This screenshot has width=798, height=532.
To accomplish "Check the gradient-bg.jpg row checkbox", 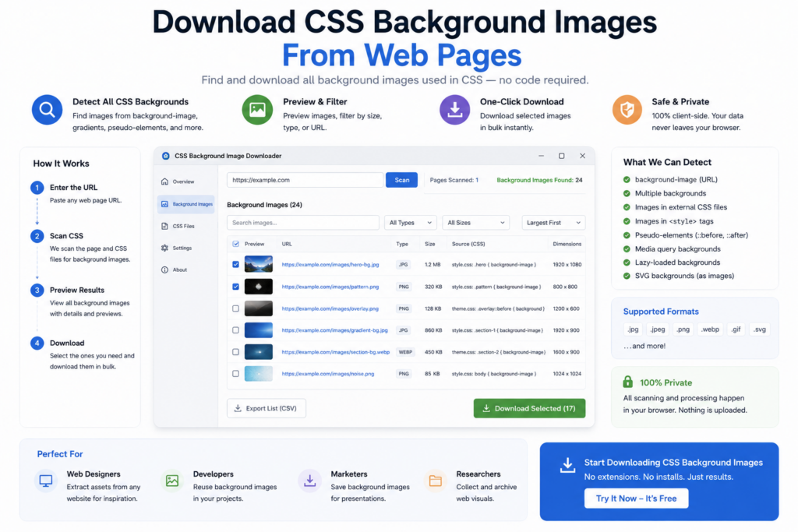I will tap(235, 330).
